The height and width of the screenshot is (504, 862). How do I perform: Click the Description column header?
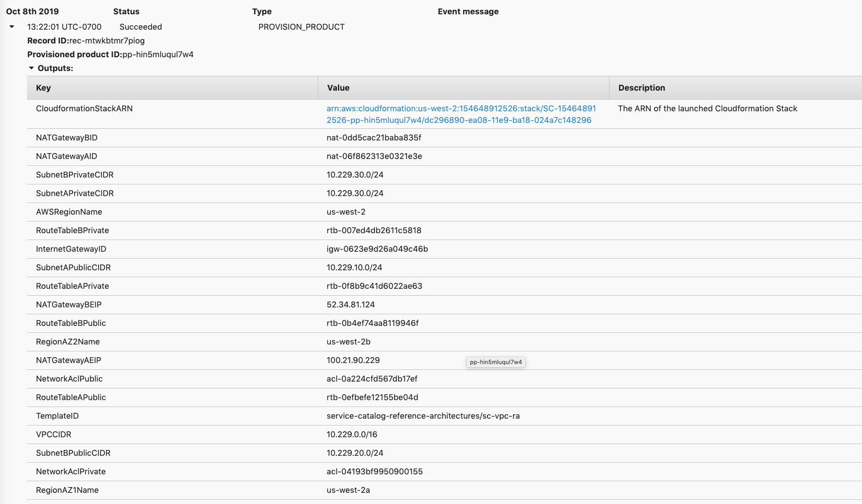(641, 87)
